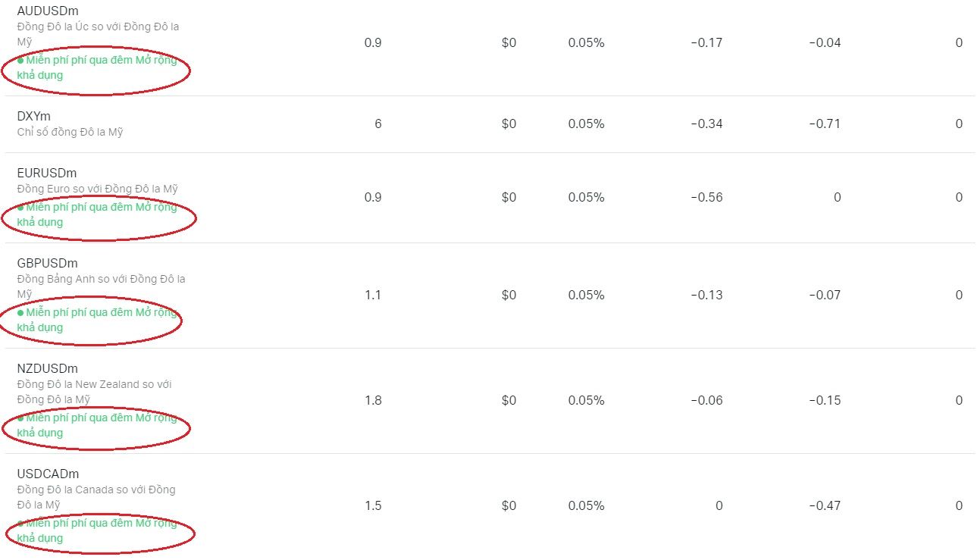This screenshot has height=560, width=980.
Task: Click the USDCADm swap value −0.47
Action: [825, 505]
